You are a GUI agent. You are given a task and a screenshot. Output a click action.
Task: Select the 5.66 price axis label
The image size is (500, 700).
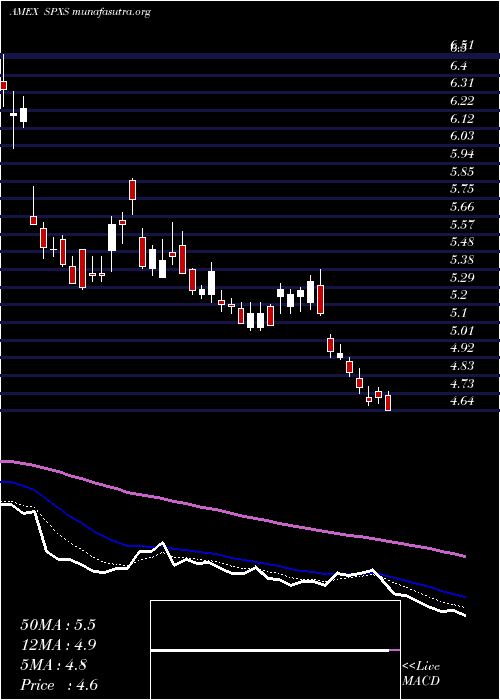click(462, 207)
